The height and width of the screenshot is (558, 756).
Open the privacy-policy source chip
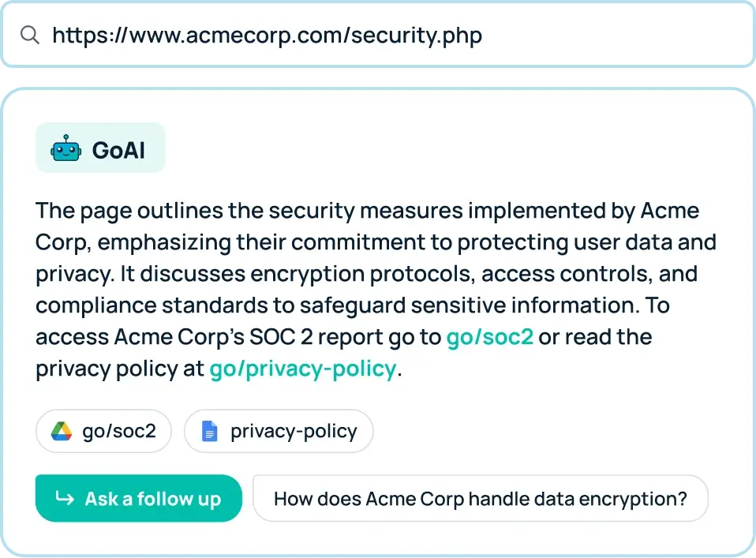(x=278, y=431)
